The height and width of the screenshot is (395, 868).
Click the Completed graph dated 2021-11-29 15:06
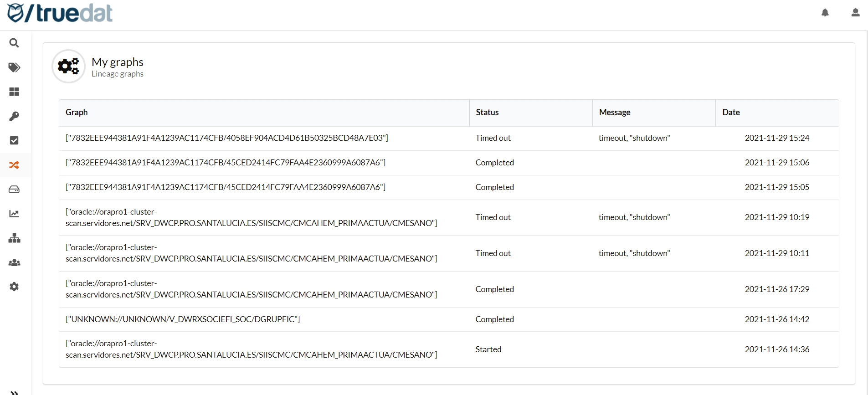click(225, 163)
